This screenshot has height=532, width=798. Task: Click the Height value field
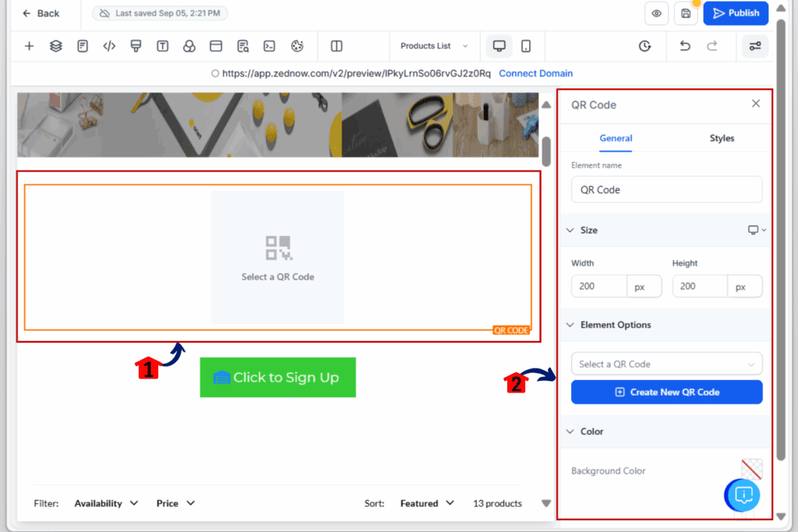click(700, 287)
